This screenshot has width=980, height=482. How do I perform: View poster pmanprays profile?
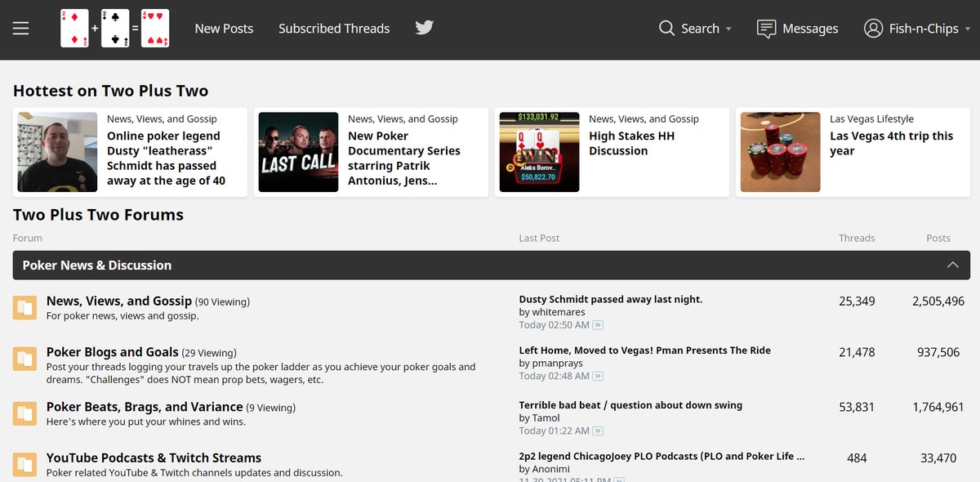coord(559,363)
